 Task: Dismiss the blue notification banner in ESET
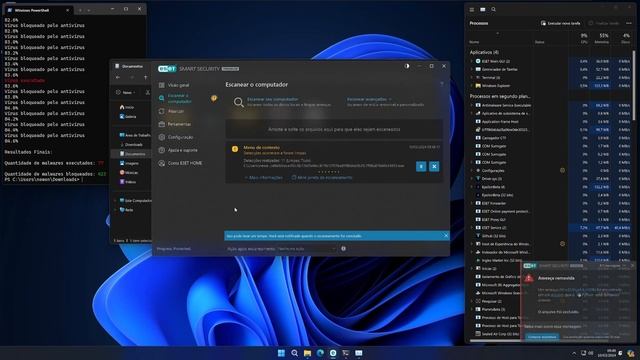tap(446, 236)
